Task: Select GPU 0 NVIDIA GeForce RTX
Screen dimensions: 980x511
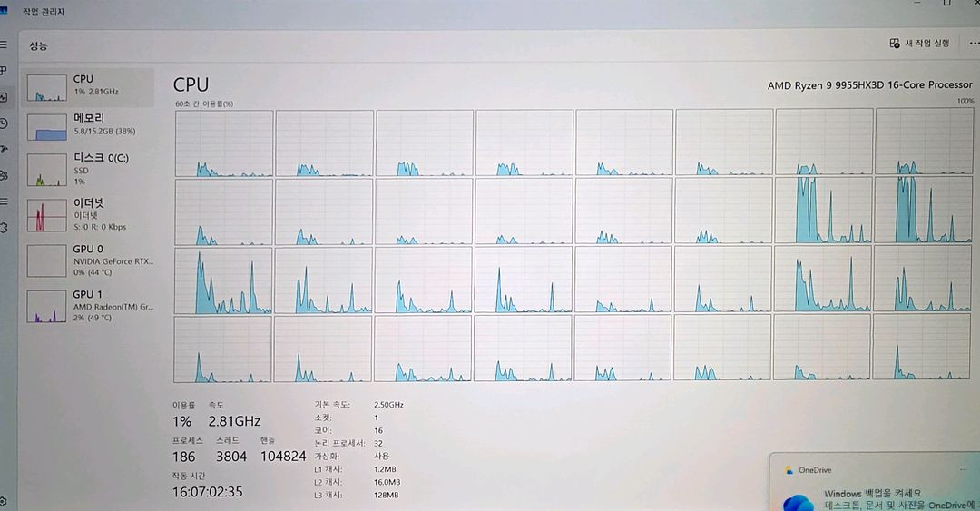Action: (89, 260)
